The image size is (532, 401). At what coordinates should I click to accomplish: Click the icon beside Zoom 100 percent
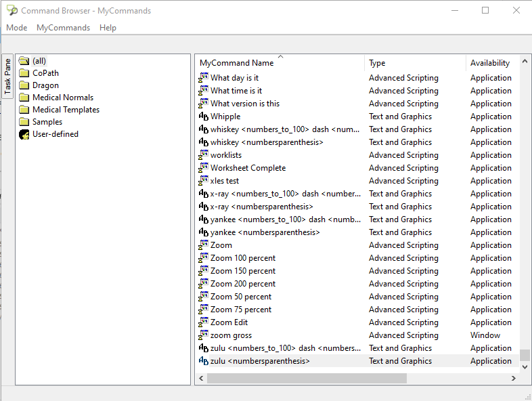(203, 258)
